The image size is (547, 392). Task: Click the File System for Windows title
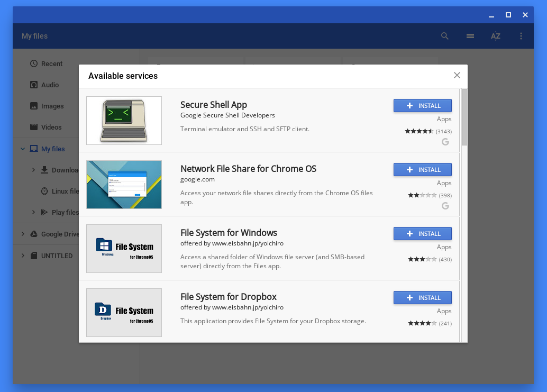pos(229,233)
